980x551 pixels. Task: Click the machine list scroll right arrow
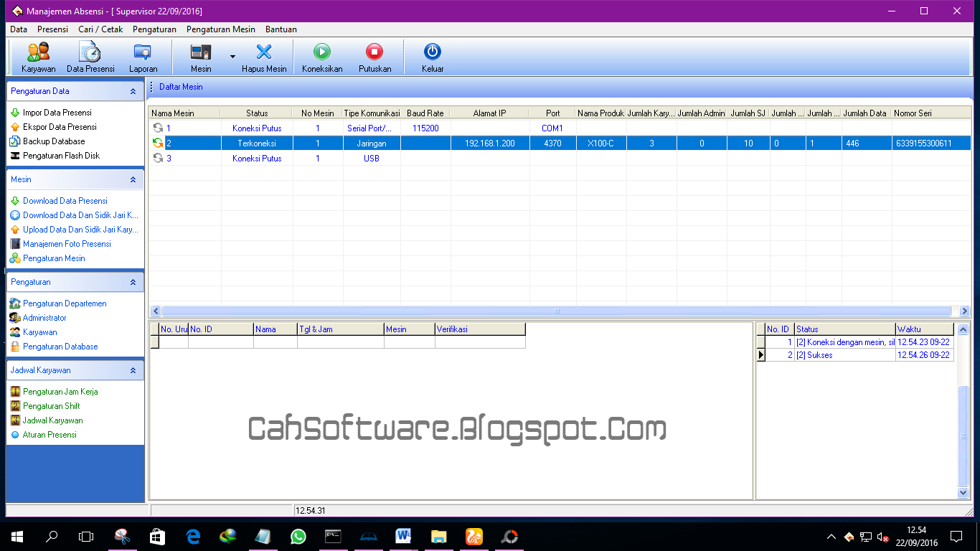click(964, 311)
